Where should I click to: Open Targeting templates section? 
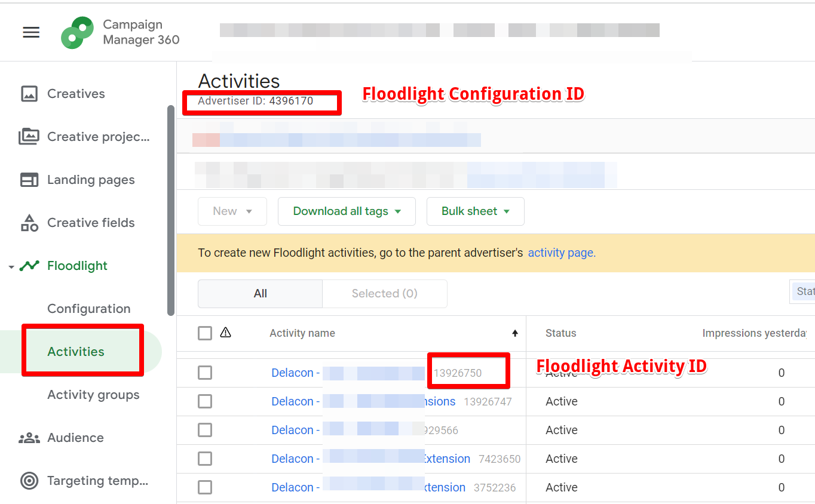pos(98,481)
